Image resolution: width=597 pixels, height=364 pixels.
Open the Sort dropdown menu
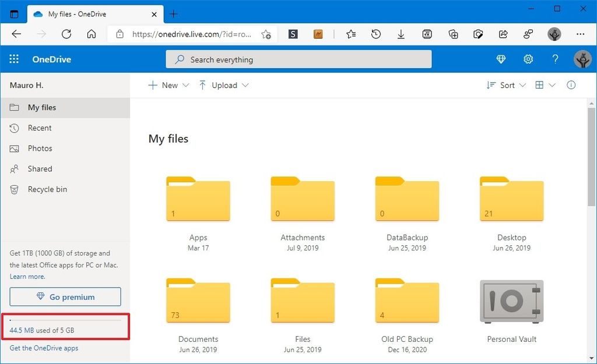click(503, 85)
